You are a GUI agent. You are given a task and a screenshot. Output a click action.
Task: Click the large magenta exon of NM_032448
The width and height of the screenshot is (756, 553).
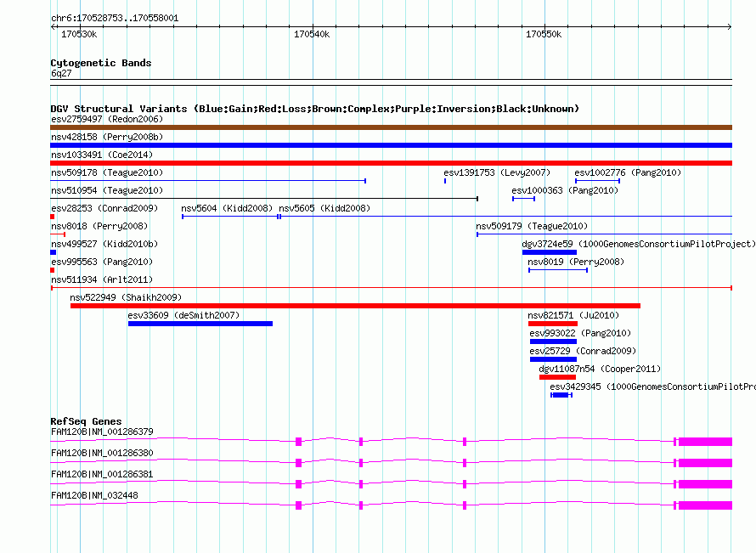click(x=705, y=505)
